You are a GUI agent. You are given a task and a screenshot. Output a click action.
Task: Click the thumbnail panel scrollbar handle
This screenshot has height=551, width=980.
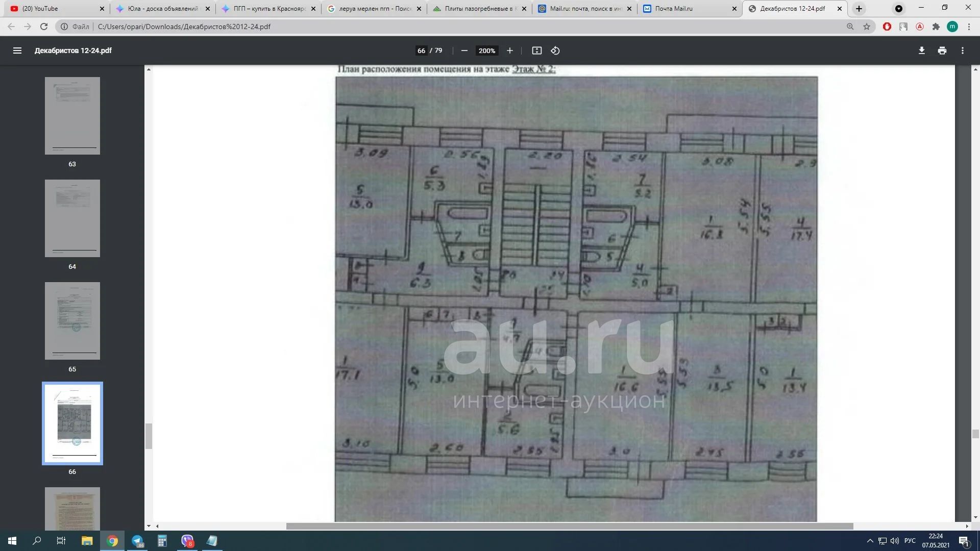tap(149, 436)
